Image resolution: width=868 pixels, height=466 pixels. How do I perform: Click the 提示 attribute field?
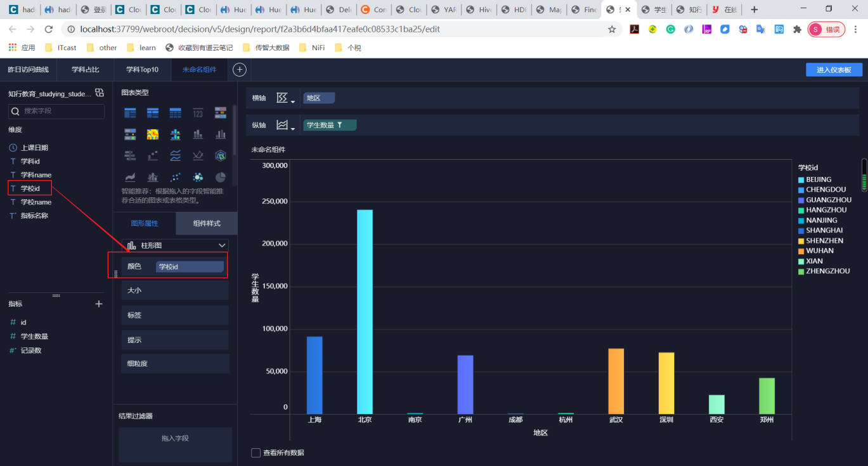(175, 340)
